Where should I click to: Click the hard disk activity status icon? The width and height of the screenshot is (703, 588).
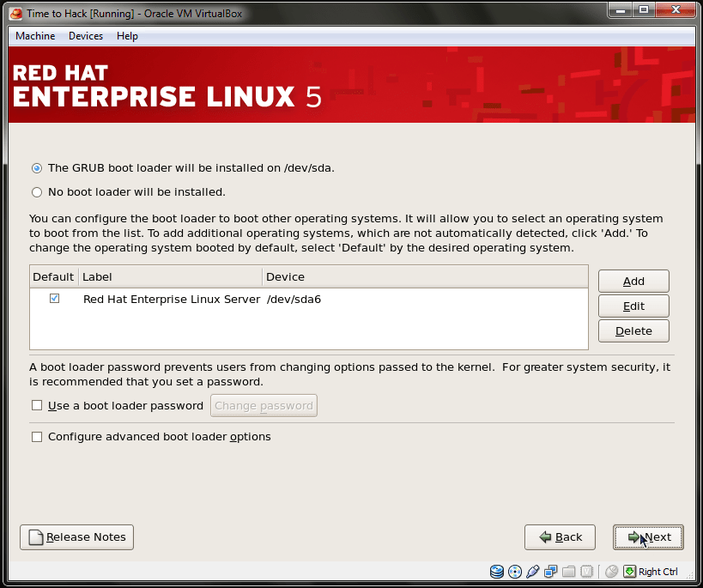click(497, 572)
